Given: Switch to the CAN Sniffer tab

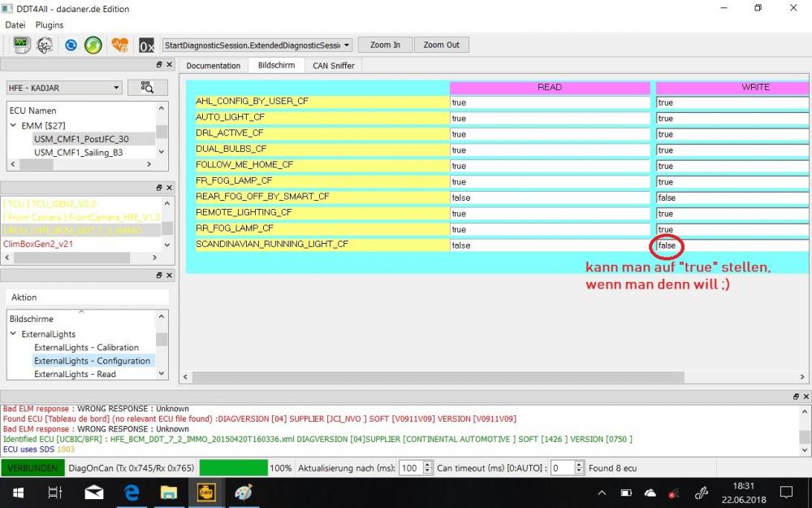Looking at the screenshot, I should 334,66.
